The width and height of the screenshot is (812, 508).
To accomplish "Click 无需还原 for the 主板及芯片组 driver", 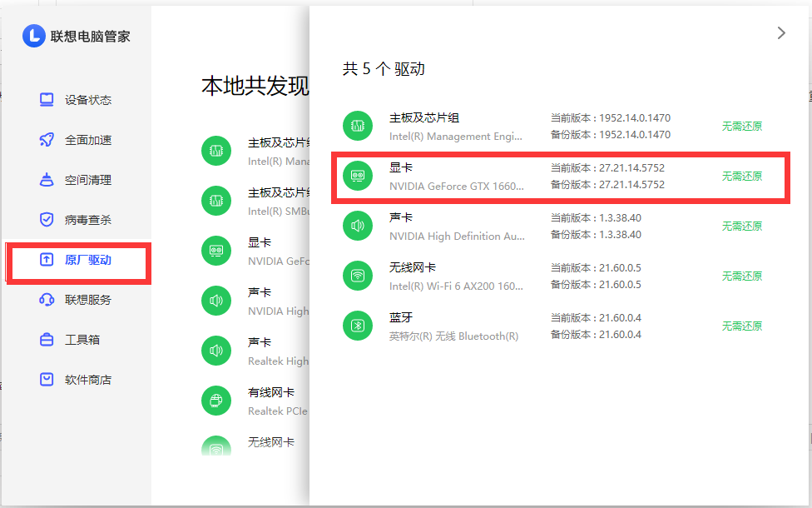I will coord(742,126).
